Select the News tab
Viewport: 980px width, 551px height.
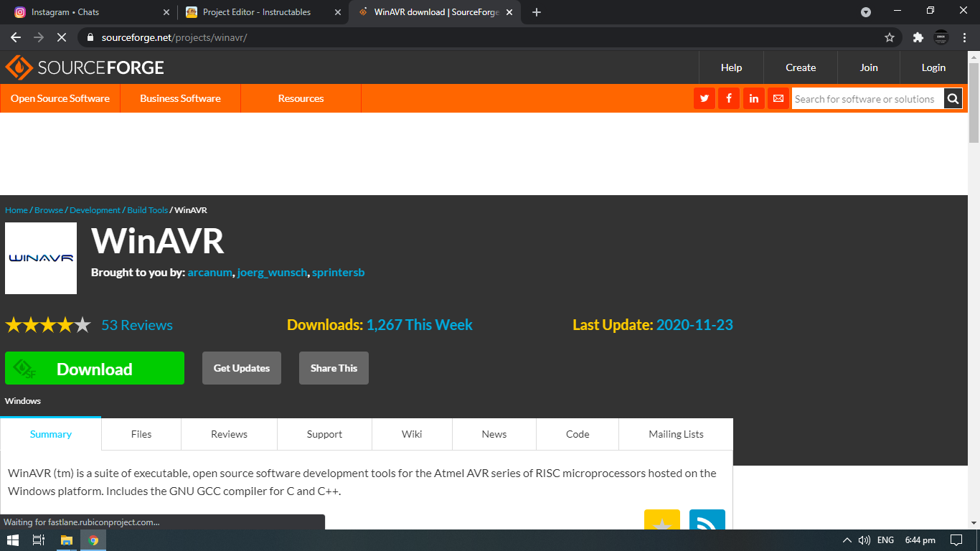point(494,434)
